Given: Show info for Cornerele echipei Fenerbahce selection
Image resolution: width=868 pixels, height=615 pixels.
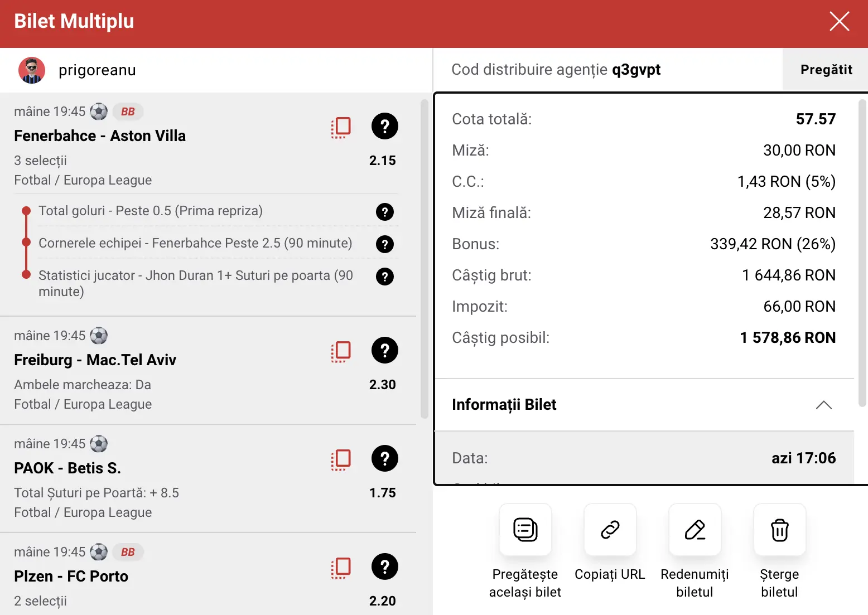Looking at the screenshot, I should click(x=384, y=244).
